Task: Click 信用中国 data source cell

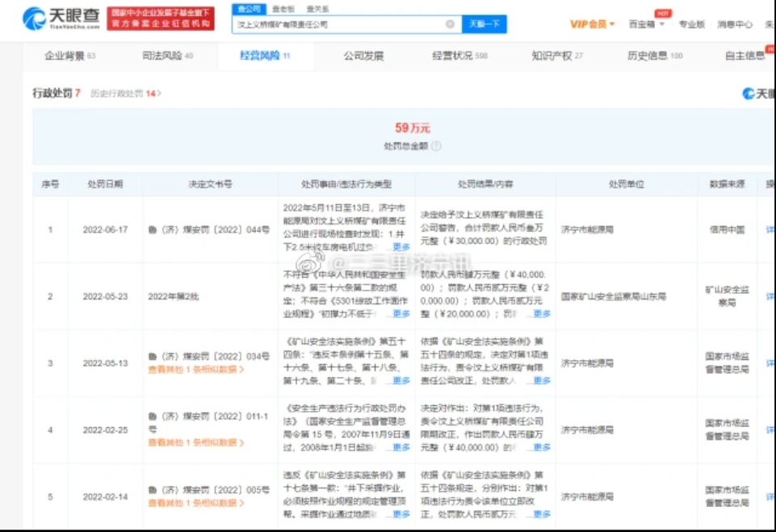Action: [727, 229]
